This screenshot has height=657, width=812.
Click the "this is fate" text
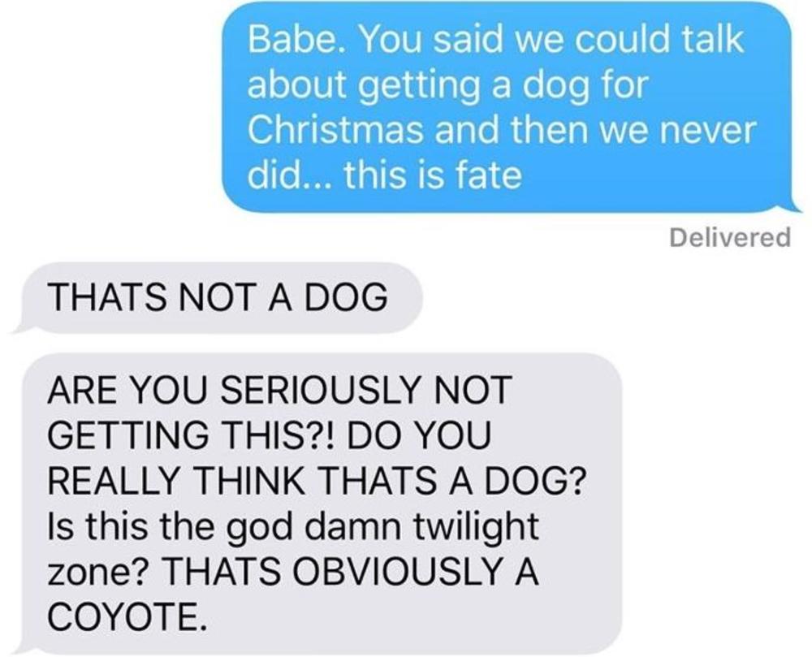433,175
